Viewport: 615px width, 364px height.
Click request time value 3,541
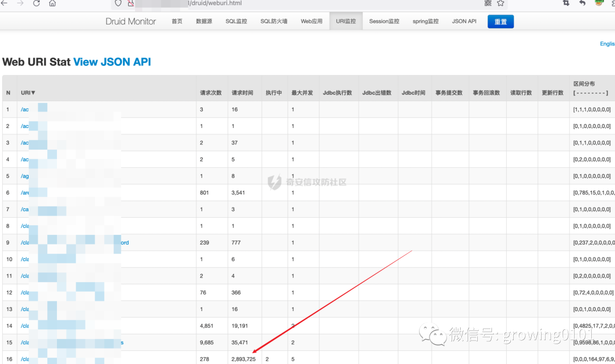tap(238, 193)
